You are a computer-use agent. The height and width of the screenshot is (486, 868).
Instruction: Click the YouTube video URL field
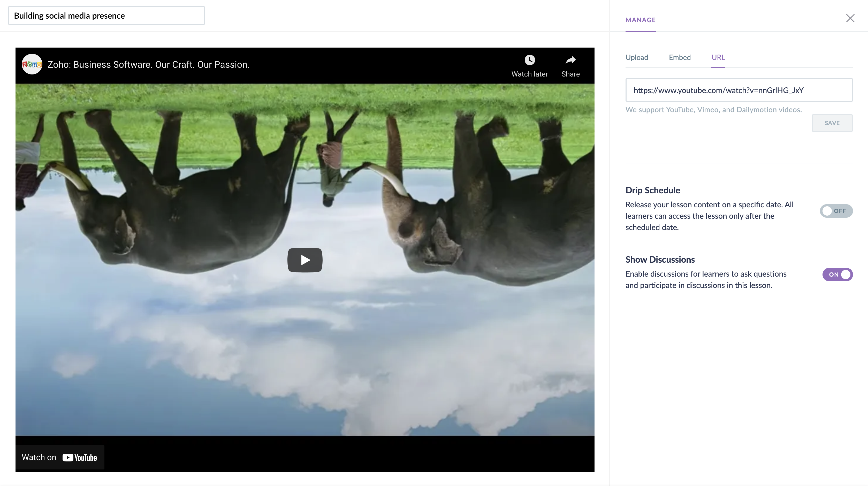click(x=738, y=90)
